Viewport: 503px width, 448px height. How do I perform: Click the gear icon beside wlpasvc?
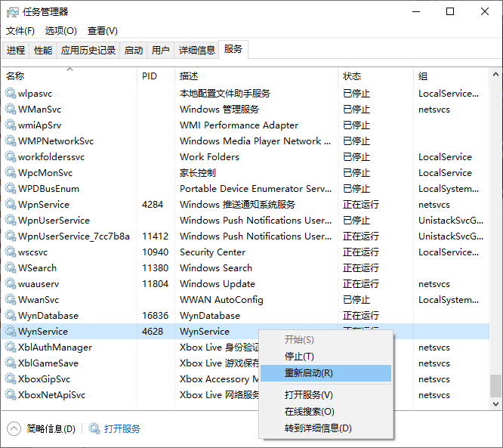[11, 94]
